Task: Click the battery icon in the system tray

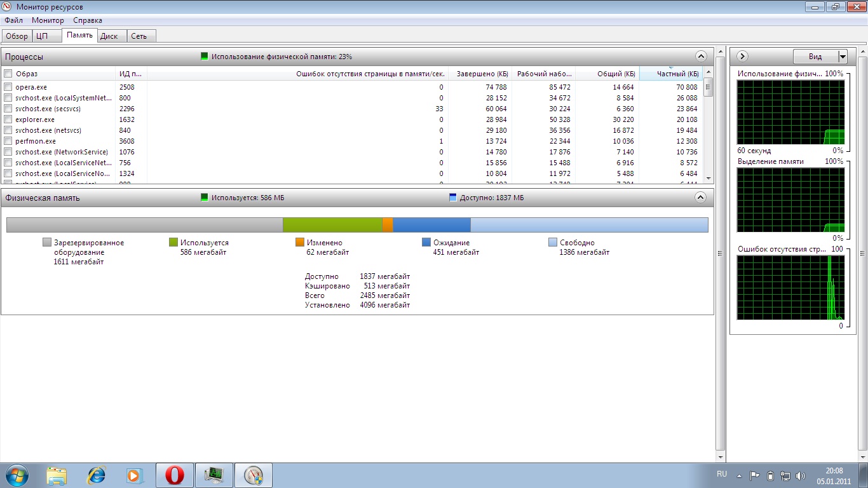Action: [x=770, y=475]
